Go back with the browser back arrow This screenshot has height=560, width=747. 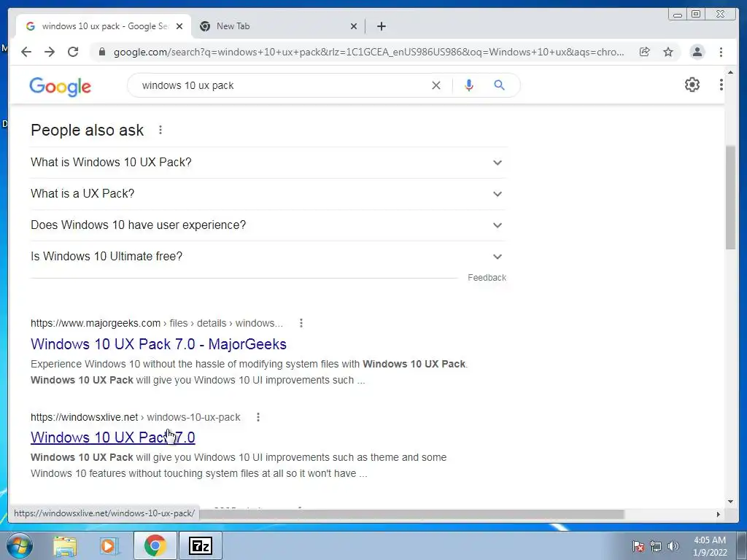(x=26, y=52)
